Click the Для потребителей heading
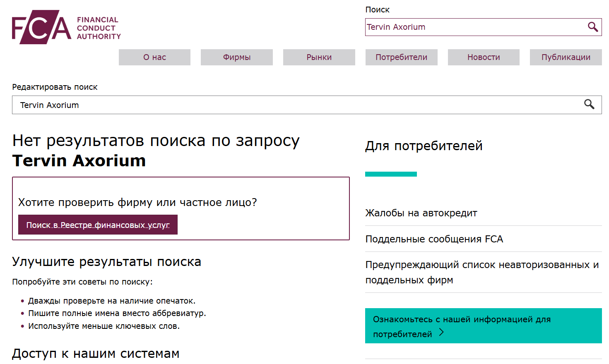Screen dimensions: 609x364 pyautogui.click(x=424, y=146)
